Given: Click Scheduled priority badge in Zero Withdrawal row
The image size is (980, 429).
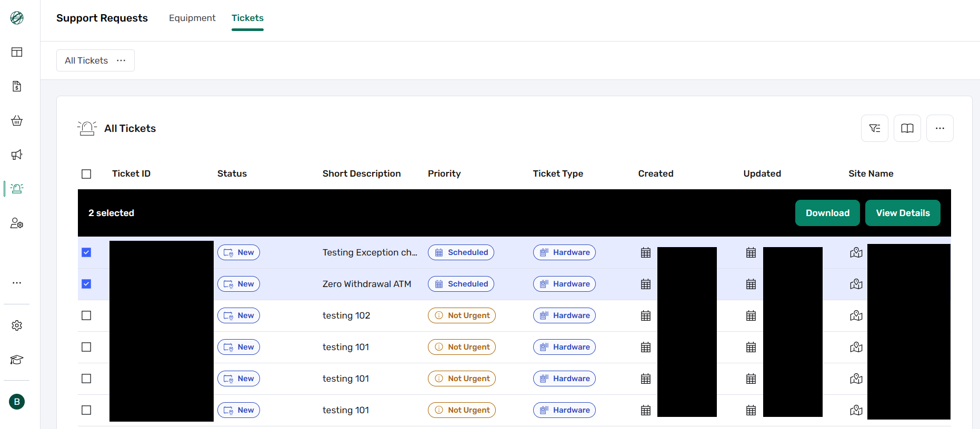Looking at the screenshot, I should point(461,284).
